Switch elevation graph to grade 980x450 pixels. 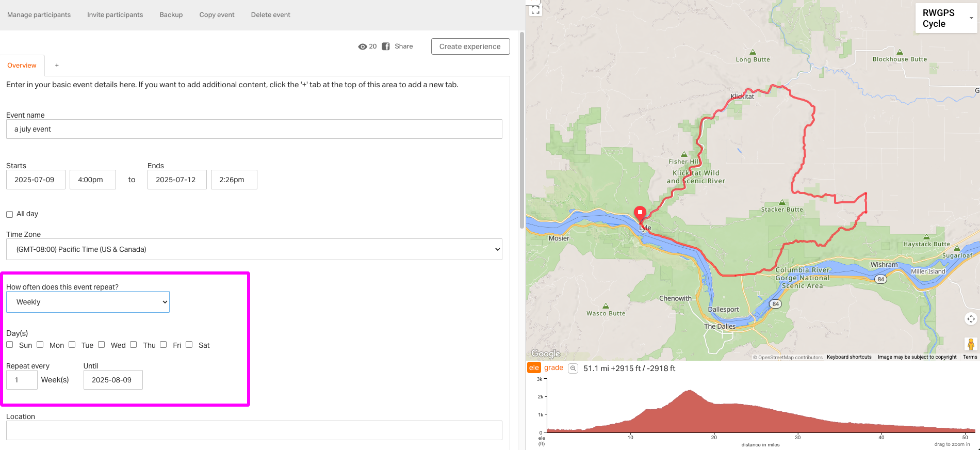tap(553, 368)
